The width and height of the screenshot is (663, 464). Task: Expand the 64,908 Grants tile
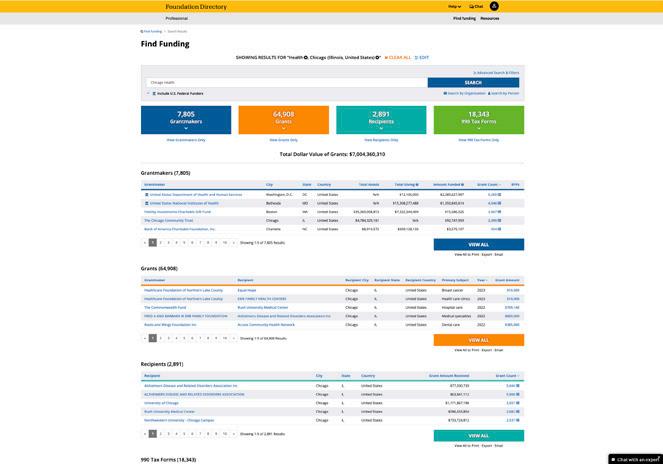pos(284,120)
